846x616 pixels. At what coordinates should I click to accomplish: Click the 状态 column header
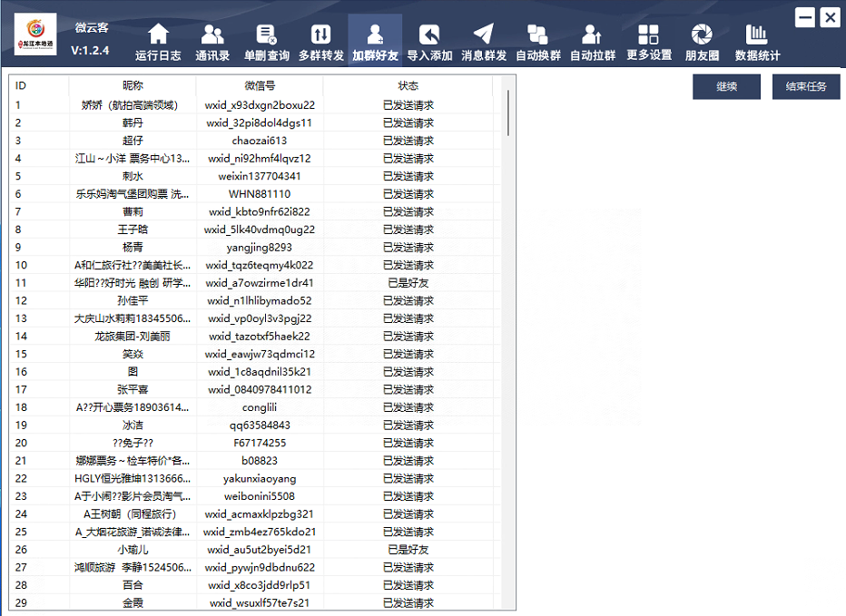pos(408,86)
